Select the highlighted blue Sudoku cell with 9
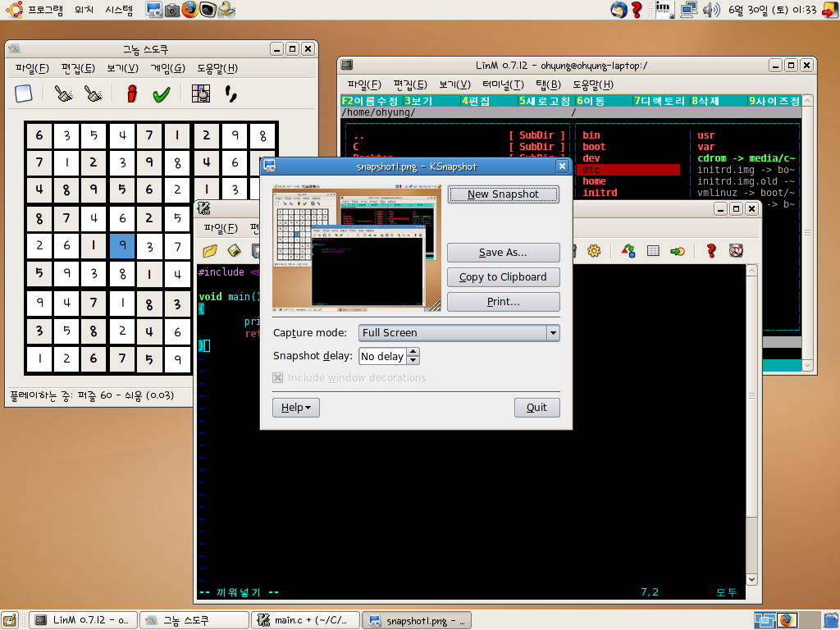 pyautogui.click(x=122, y=245)
